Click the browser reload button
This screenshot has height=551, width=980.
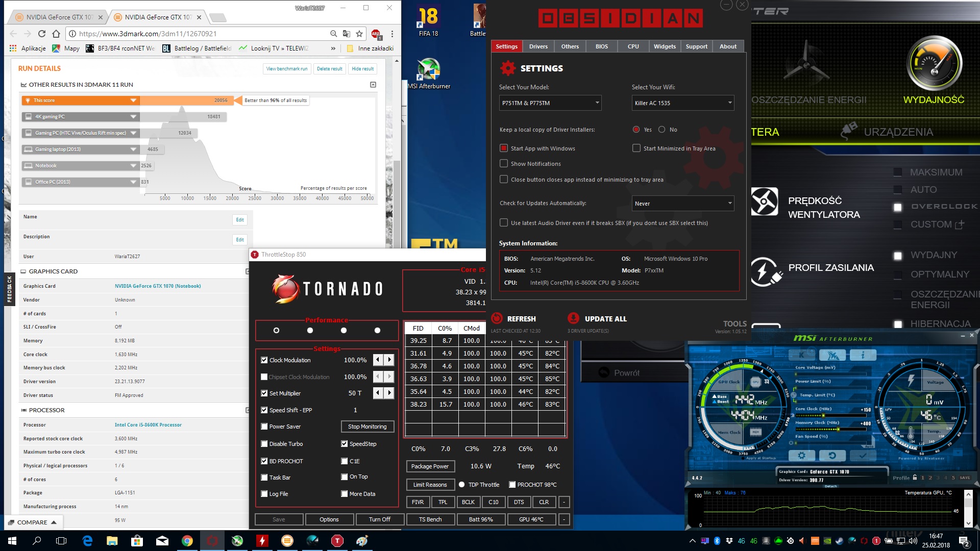(x=42, y=34)
